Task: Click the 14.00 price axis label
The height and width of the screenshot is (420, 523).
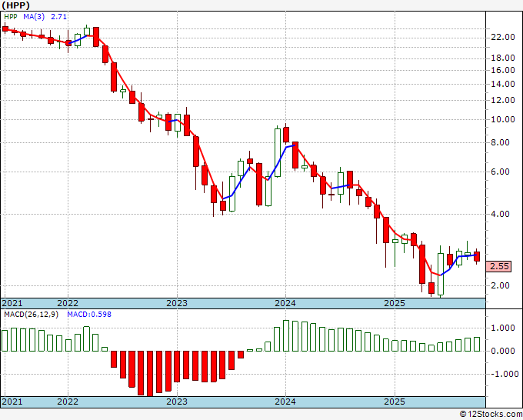Action: (x=503, y=84)
